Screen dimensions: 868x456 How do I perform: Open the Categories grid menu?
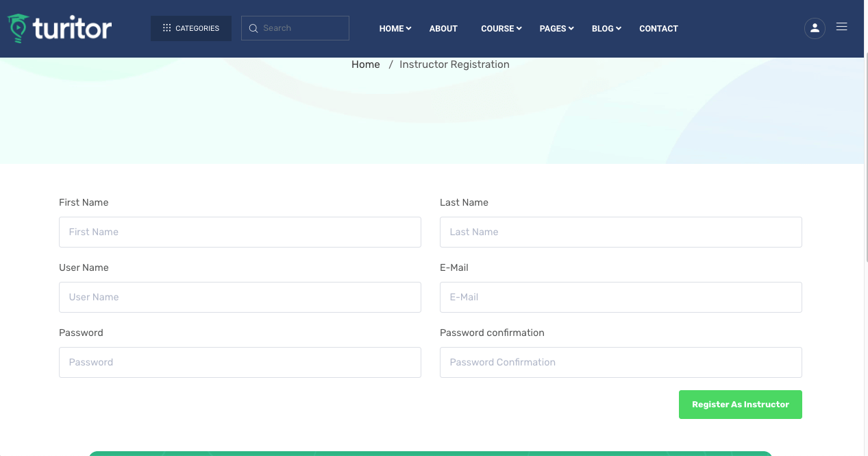(190, 28)
